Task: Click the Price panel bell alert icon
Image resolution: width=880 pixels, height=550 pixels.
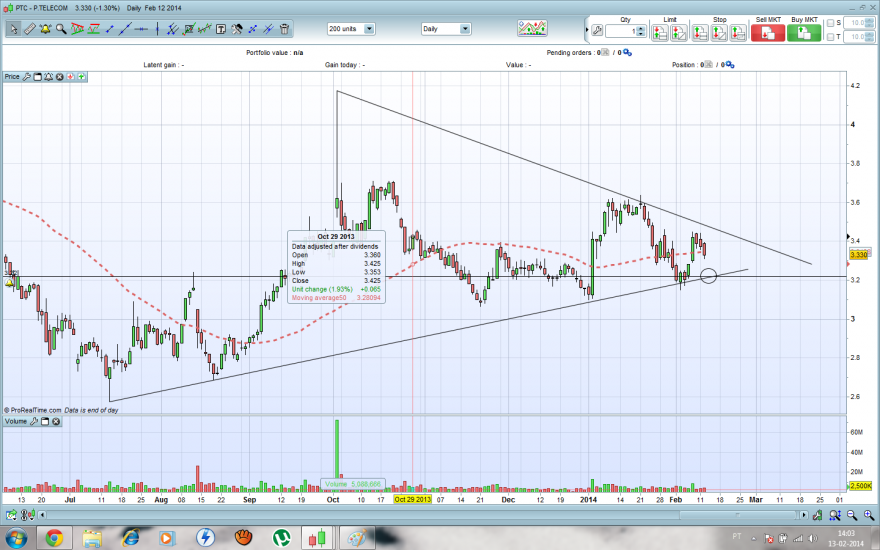Action: click(x=48, y=76)
